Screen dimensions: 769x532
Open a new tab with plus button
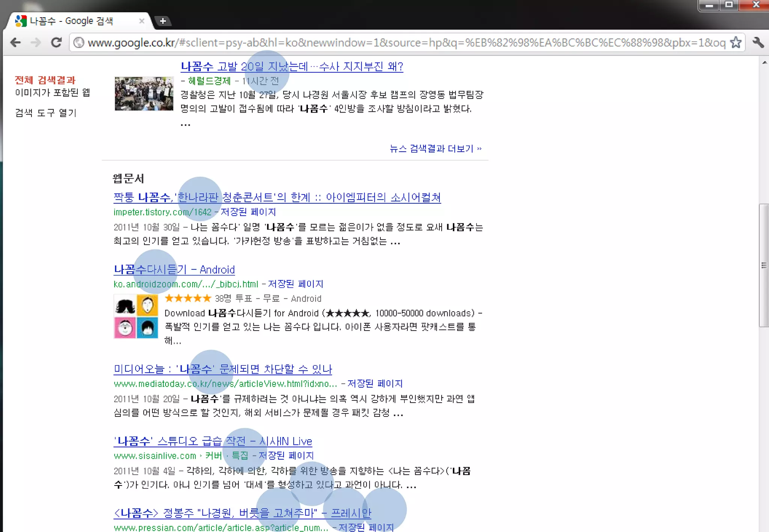[x=163, y=21]
